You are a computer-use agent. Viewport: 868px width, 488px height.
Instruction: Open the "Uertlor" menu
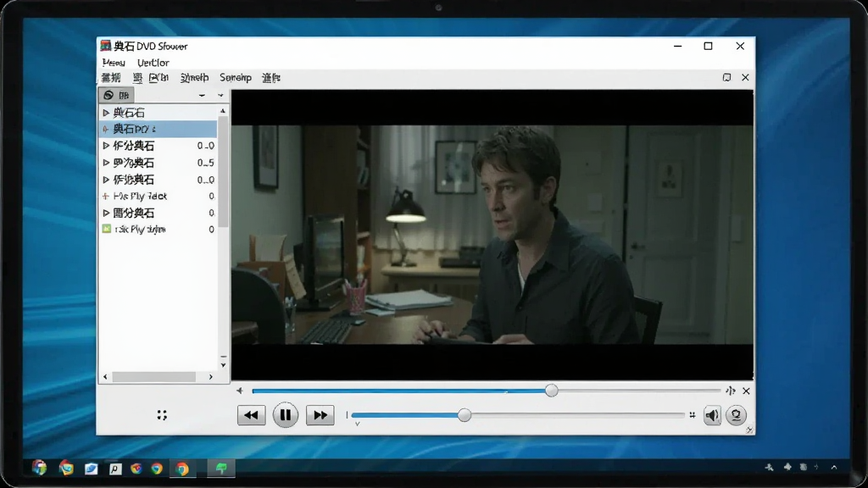[x=153, y=63]
